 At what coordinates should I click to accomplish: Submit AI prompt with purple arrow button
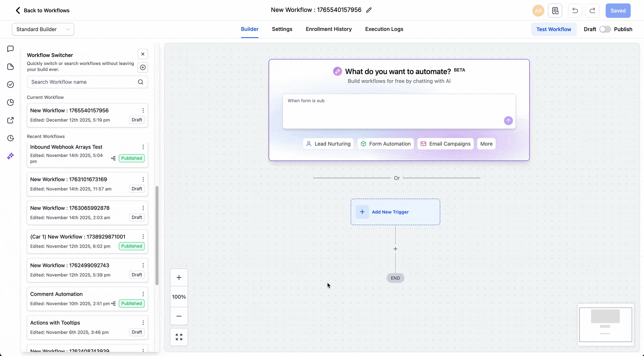pyautogui.click(x=508, y=121)
